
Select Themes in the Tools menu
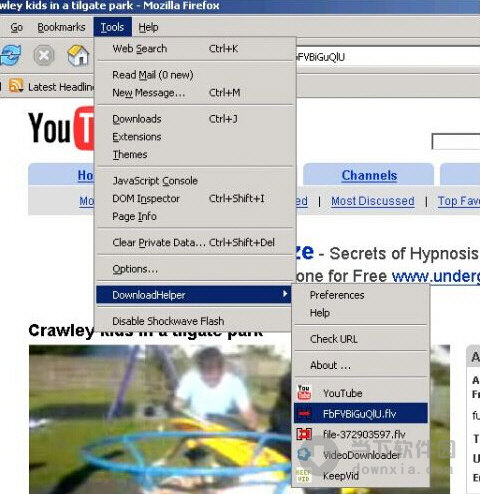click(x=195, y=154)
